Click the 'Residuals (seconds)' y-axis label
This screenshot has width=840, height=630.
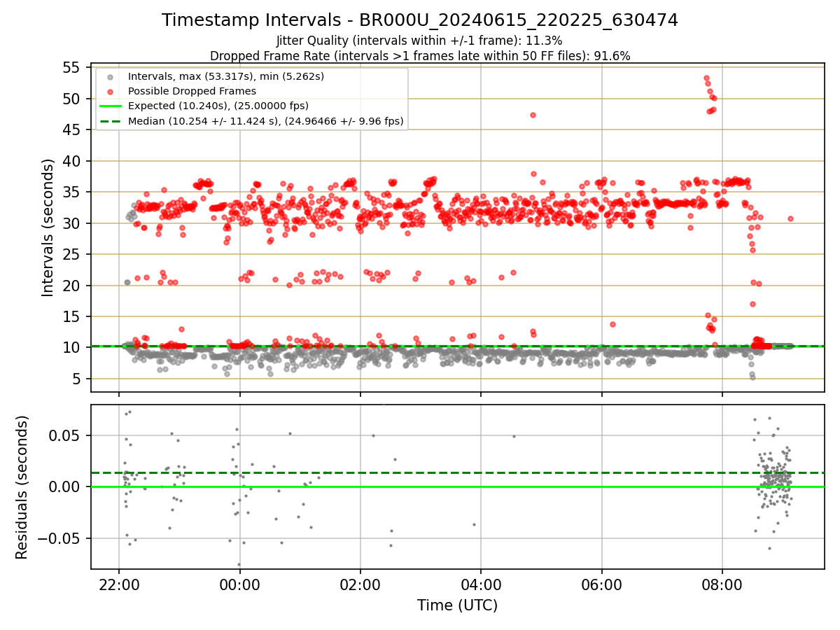pos(22,487)
